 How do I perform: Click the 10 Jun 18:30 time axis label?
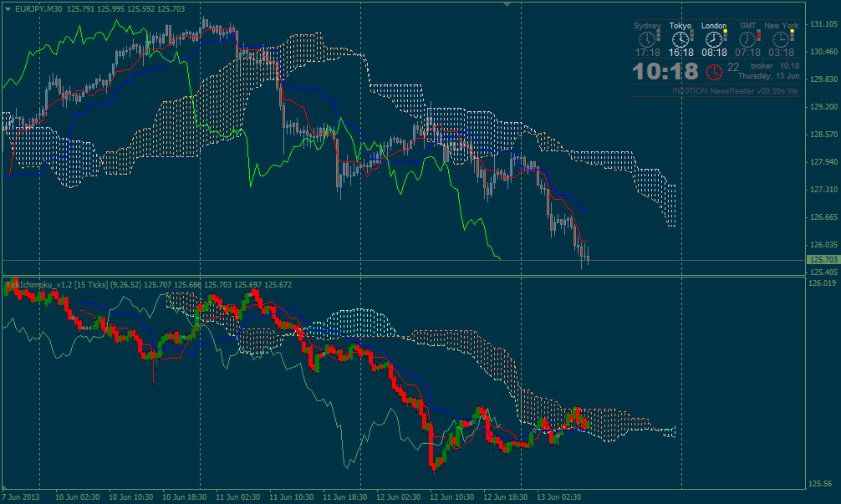pyautogui.click(x=185, y=497)
